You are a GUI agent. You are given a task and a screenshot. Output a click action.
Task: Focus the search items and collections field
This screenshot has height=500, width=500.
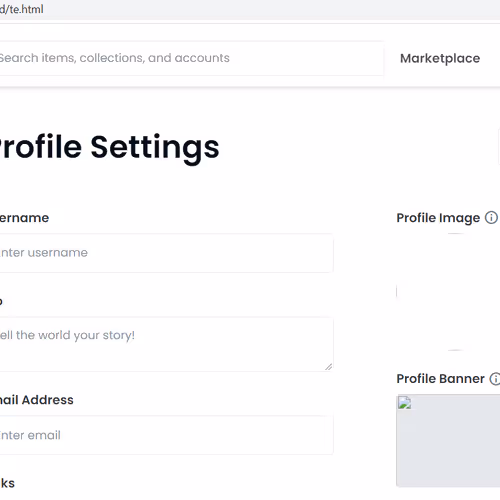click(x=191, y=58)
